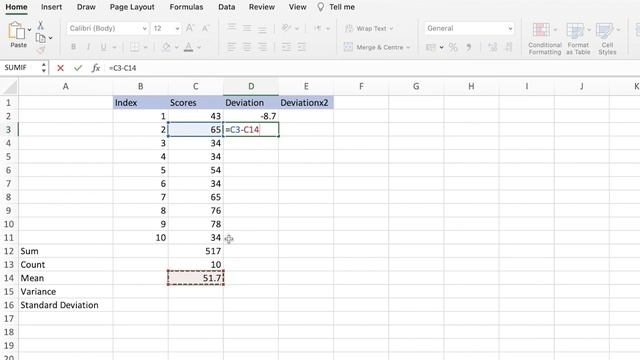The width and height of the screenshot is (640, 360).
Task: Click Increase Decimal icon
Action: pos(493,47)
